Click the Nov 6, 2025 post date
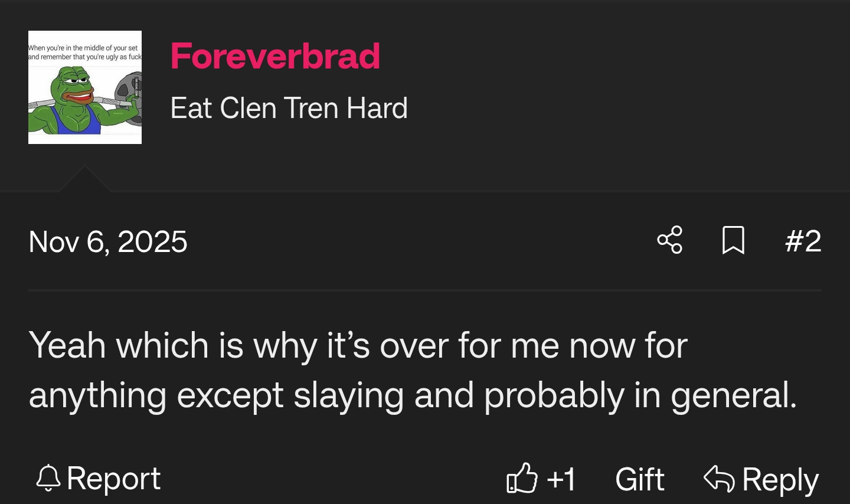 click(108, 242)
